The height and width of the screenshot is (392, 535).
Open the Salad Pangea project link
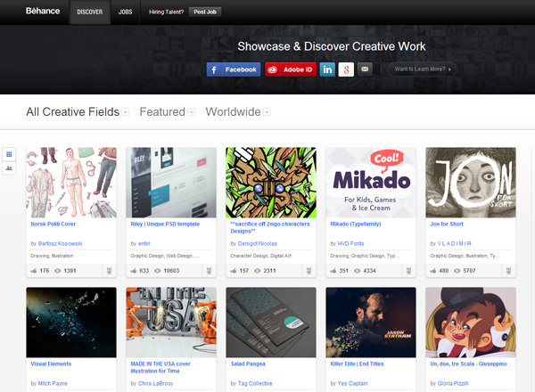tap(248, 363)
